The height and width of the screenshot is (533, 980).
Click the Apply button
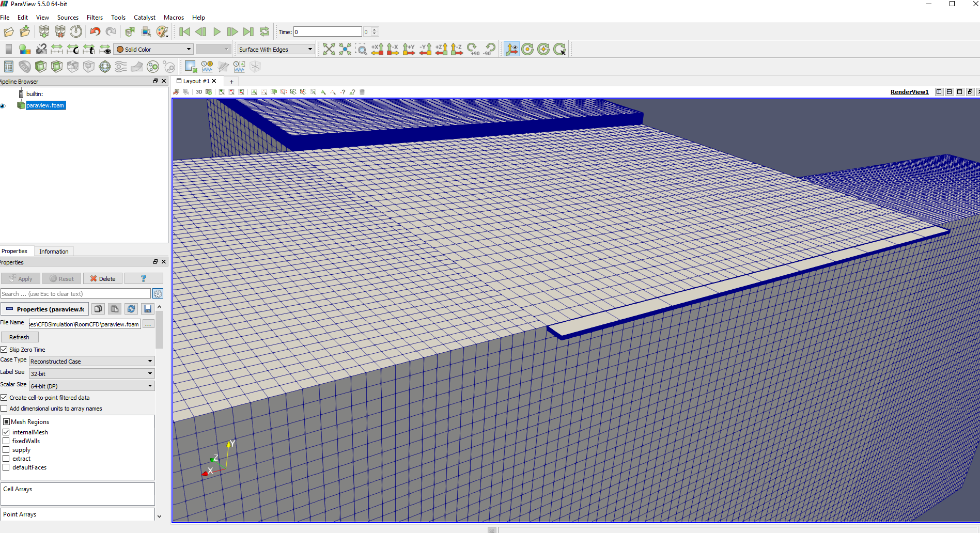tap(21, 279)
